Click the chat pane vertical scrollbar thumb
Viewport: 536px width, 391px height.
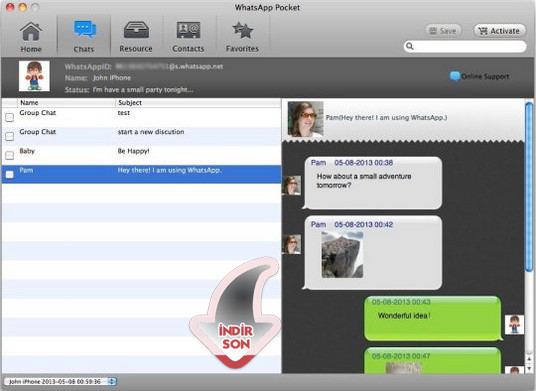point(529,187)
